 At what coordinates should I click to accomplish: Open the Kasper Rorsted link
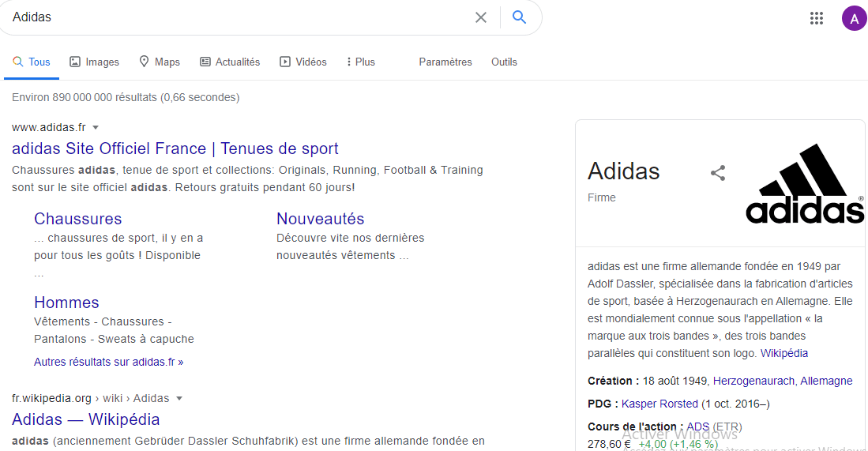tap(659, 404)
